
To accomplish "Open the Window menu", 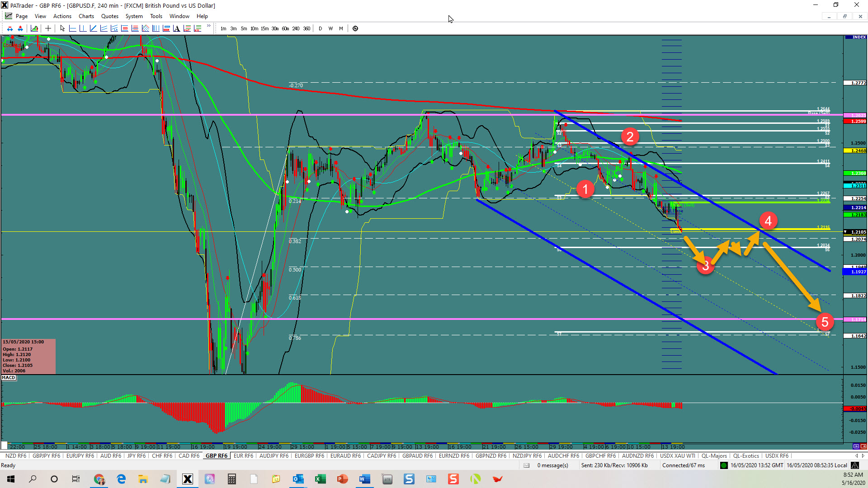I will click(x=179, y=16).
